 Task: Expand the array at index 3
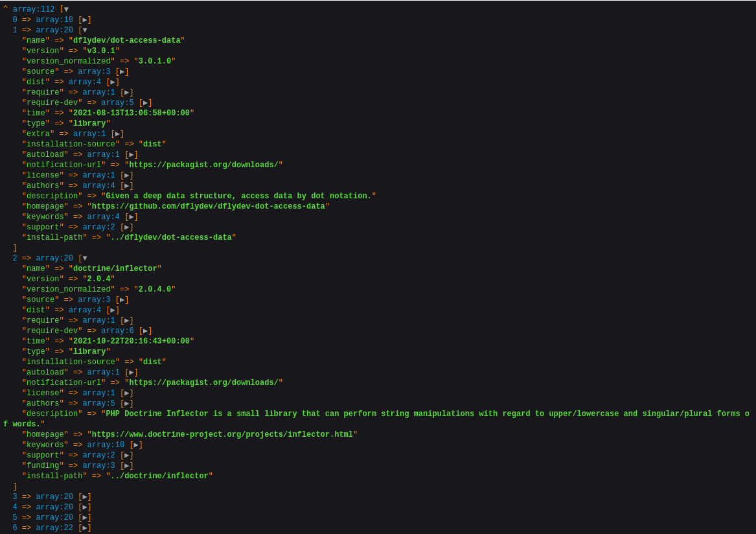tap(85, 497)
